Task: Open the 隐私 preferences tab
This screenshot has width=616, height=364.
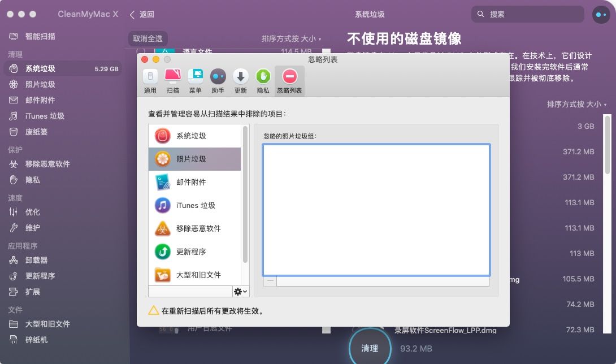Action: tap(263, 81)
